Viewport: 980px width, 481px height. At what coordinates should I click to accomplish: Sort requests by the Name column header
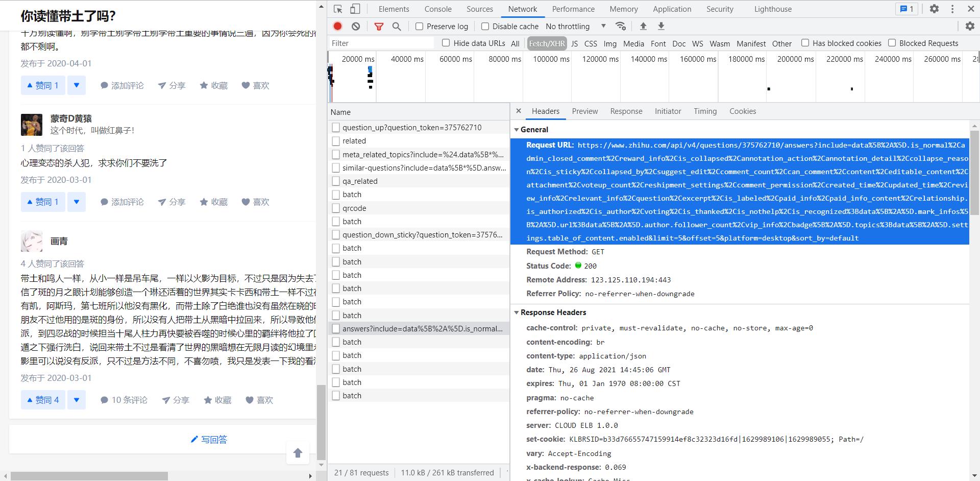point(419,112)
